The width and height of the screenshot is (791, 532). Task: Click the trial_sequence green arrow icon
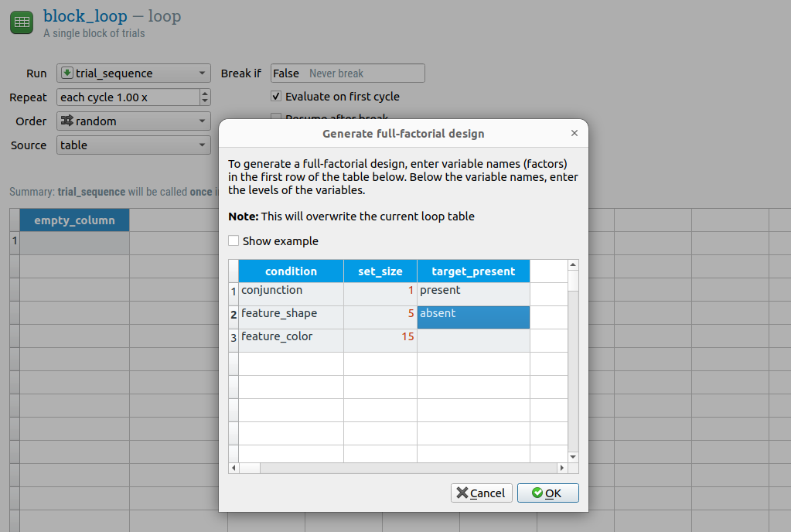point(66,73)
